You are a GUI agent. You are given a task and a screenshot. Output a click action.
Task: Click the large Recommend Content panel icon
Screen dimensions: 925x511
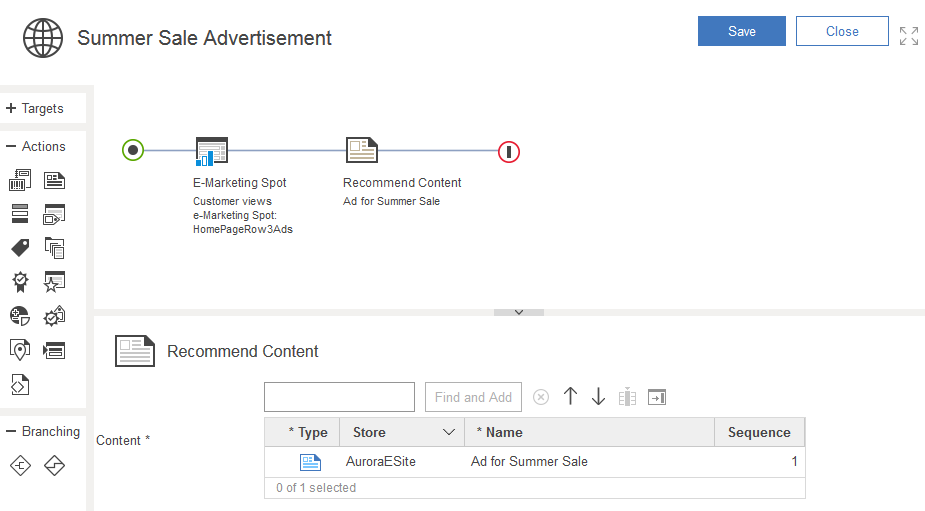(135, 351)
